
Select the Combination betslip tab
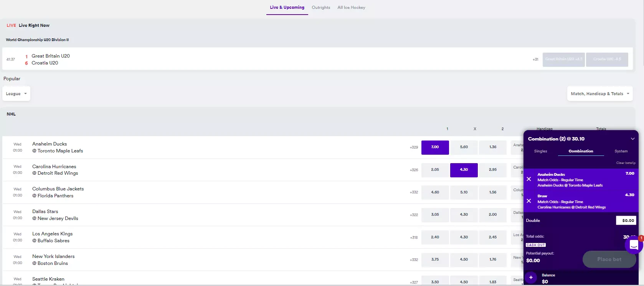tap(581, 151)
